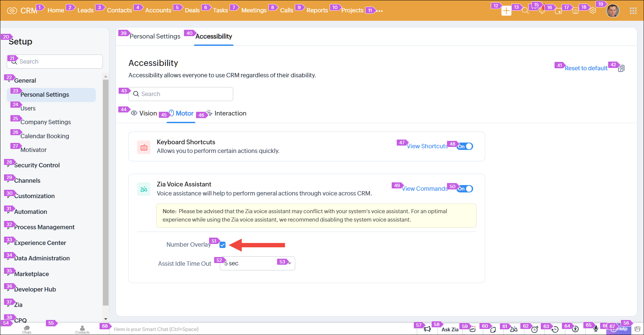The image size is (644, 335).
Task: Expand the Security Control section
Action: pyautogui.click(x=37, y=165)
